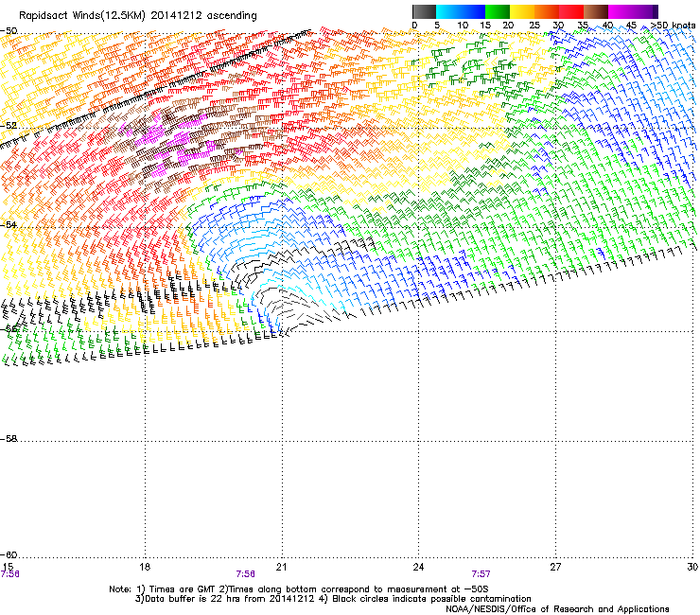This screenshot has height=615, width=700.
Task: Click the purple time label '7:57'
Action: pos(481,574)
